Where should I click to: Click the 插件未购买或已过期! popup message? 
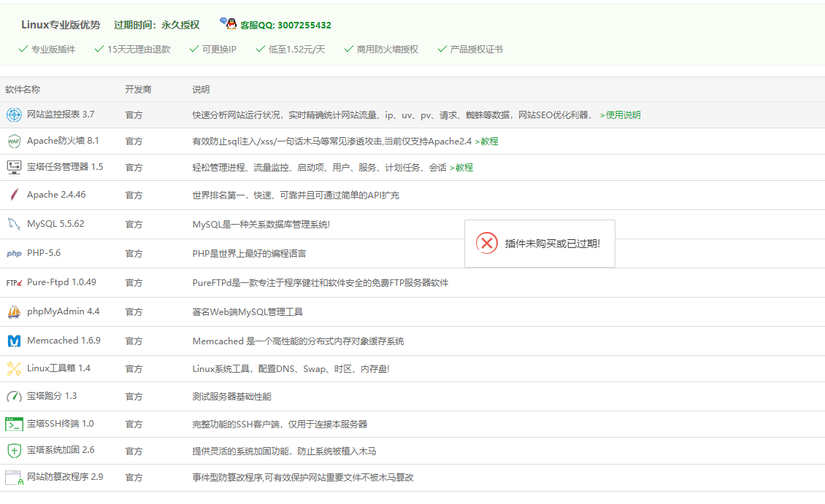coord(553,244)
